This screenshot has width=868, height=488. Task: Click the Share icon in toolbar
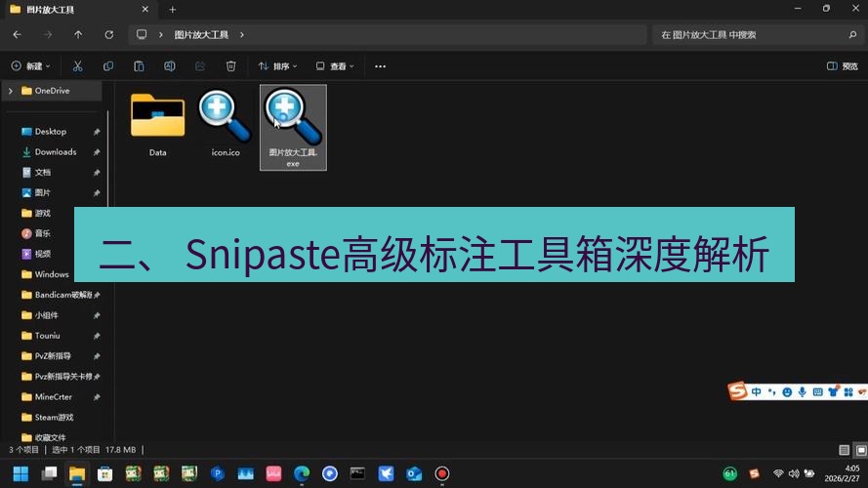[x=200, y=66]
